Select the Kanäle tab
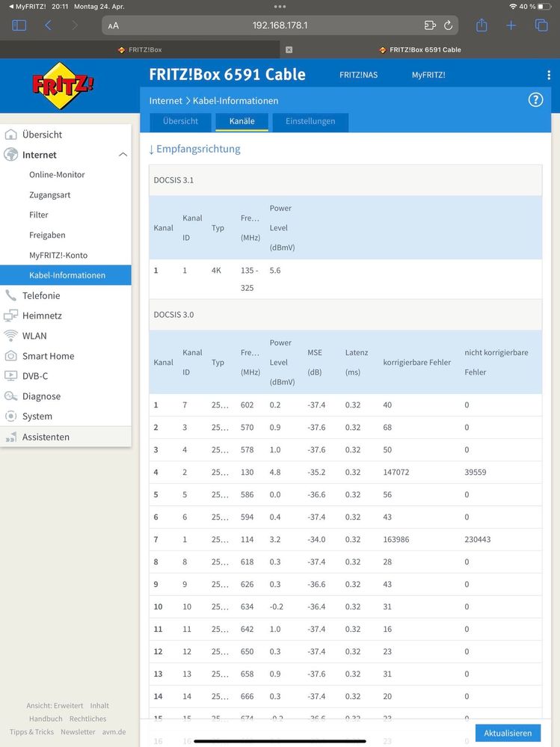This screenshot has height=747, width=560. click(x=242, y=121)
